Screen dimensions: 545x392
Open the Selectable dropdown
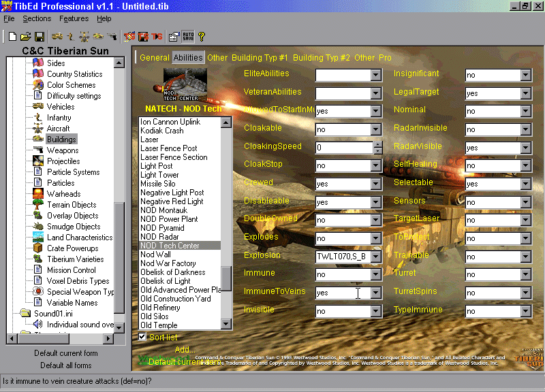tap(525, 184)
